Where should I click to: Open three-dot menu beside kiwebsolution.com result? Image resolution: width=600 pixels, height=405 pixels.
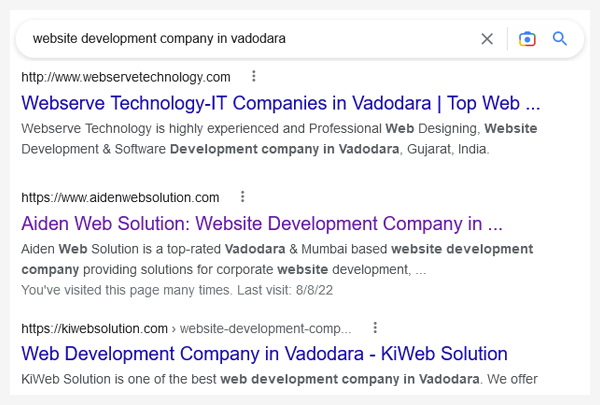click(x=375, y=328)
